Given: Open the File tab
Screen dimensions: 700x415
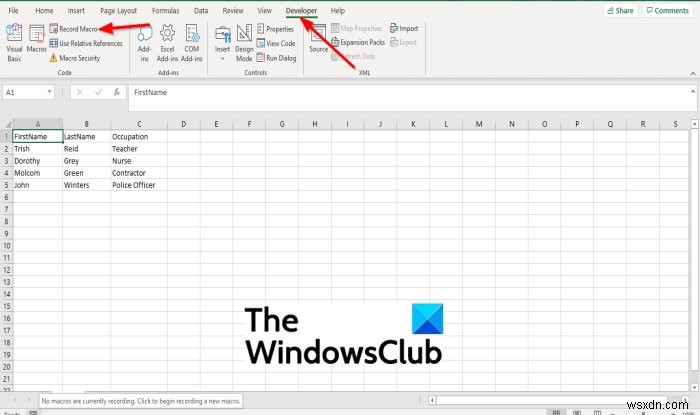Looking at the screenshot, I should [x=13, y=11].
